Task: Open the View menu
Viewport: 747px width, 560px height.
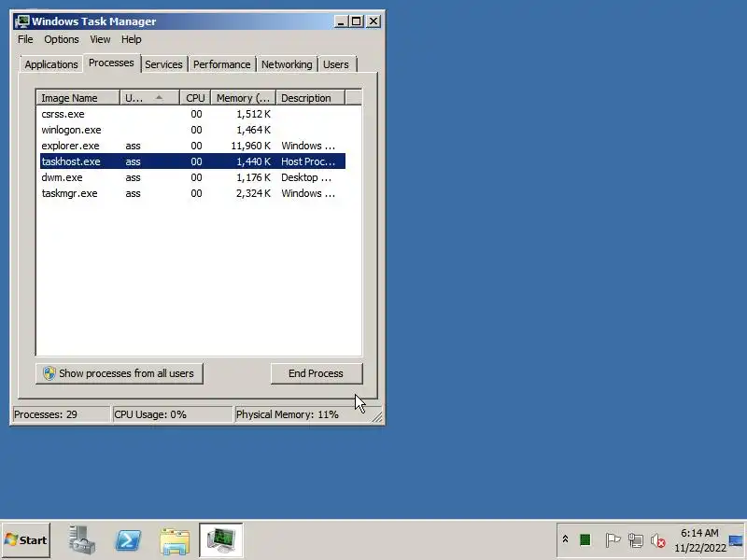Action: tap(100, 39)
